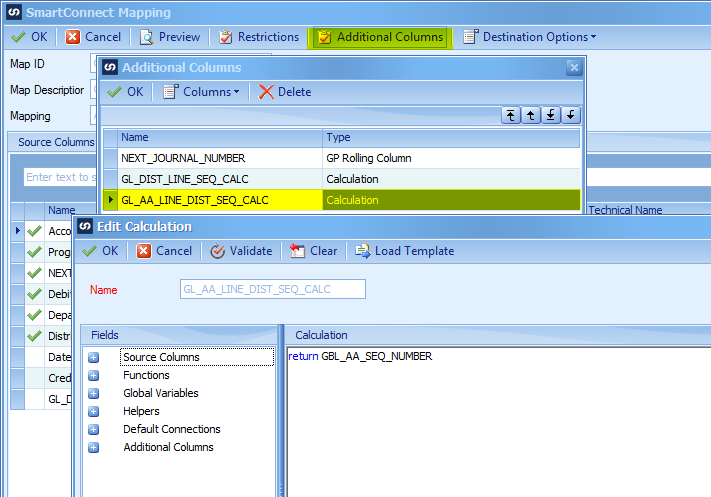The height and width of the screenshot is (497, 711).
Task: Toggle the checkmark on the Debi row
Action: coord(34,294)
